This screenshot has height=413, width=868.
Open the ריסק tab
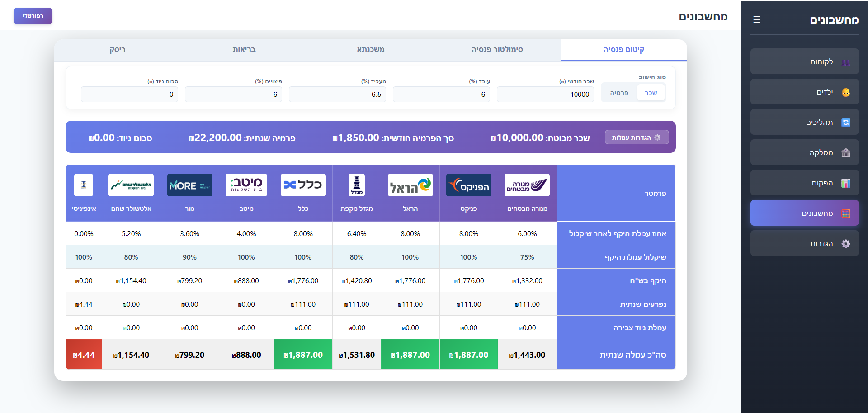(118, 50)
